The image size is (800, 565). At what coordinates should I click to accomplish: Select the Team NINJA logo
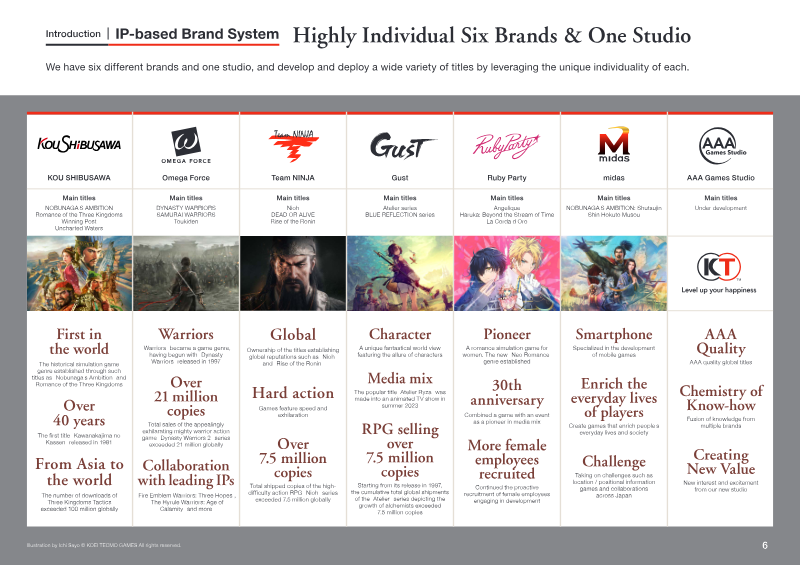[x=293, y=146]
